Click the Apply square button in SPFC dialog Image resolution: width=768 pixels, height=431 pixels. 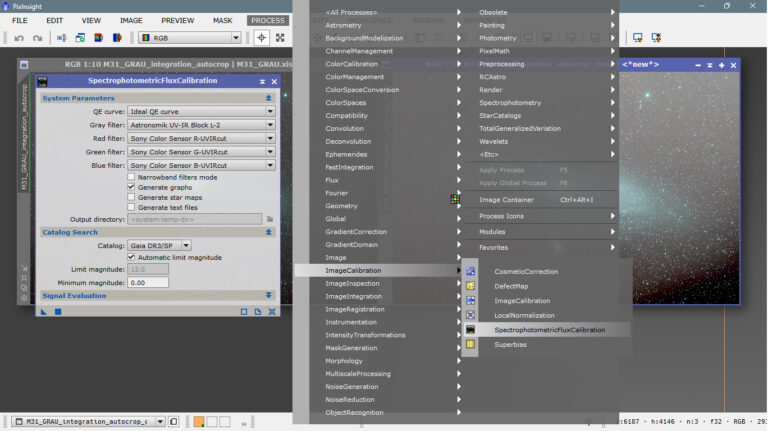pos(58,311)
